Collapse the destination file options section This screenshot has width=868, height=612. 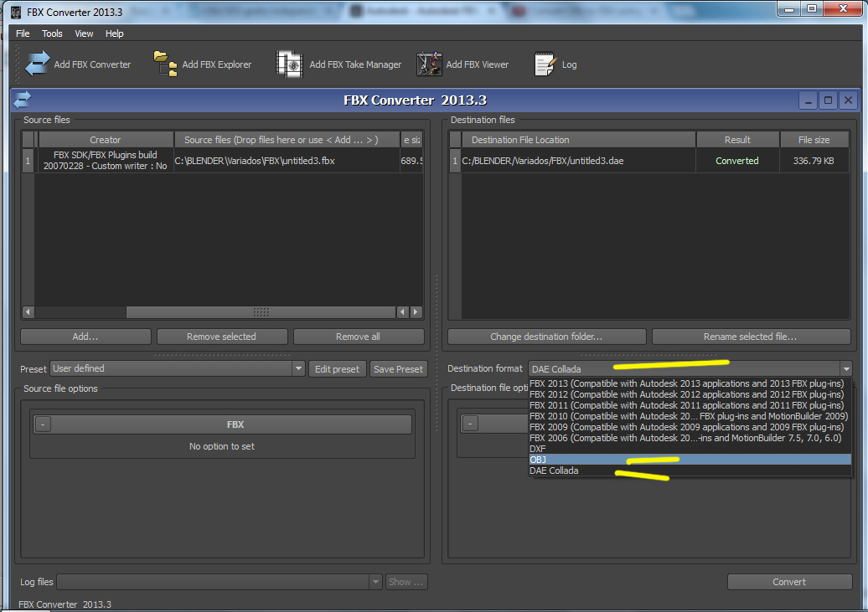tap(470, 424)
